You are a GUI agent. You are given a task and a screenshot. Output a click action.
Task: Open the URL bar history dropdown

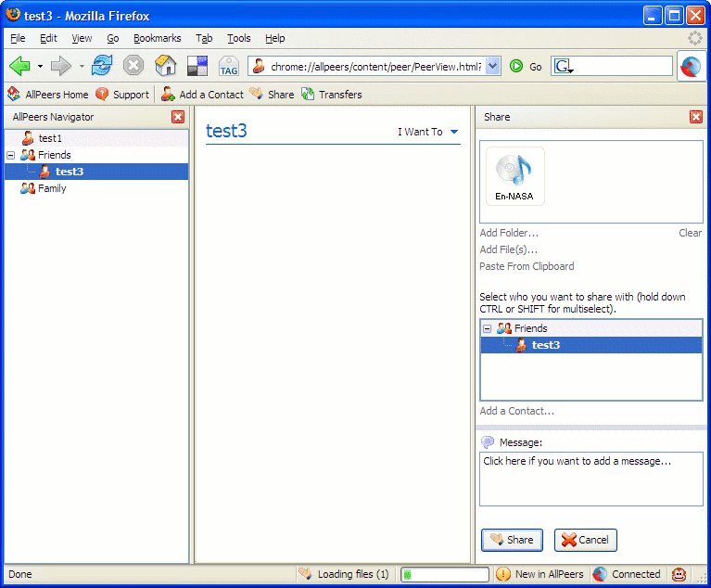coord(492,66)
